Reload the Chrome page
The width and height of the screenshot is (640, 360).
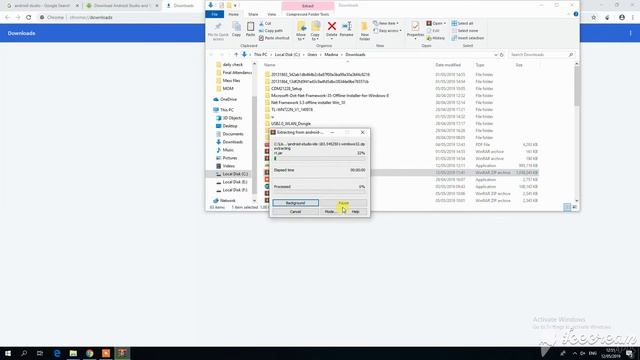pyautogui.click(x=29, y=18)
